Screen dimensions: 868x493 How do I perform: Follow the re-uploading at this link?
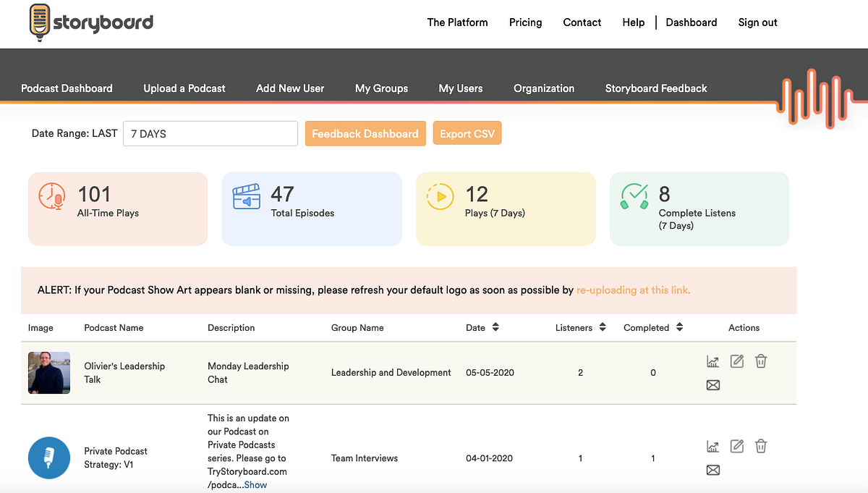tap(633, 290)
